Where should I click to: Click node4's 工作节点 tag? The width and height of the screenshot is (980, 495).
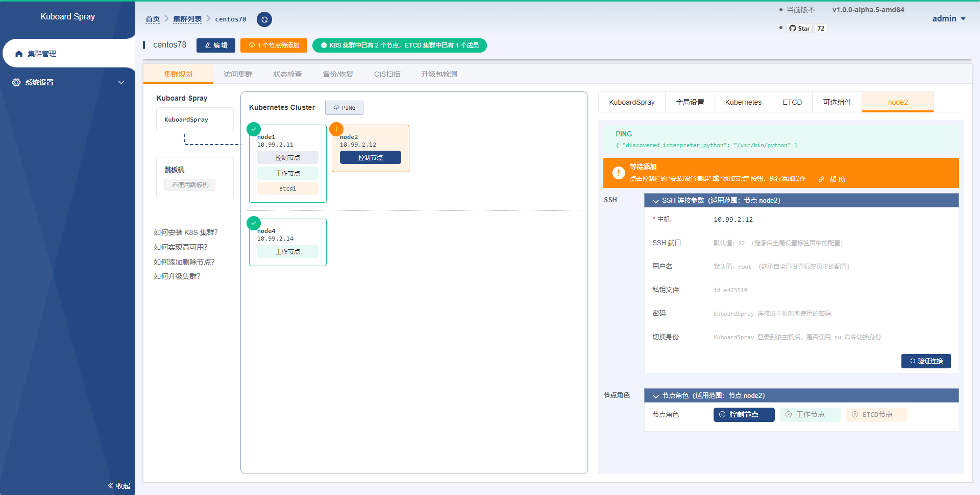point(288,251)
